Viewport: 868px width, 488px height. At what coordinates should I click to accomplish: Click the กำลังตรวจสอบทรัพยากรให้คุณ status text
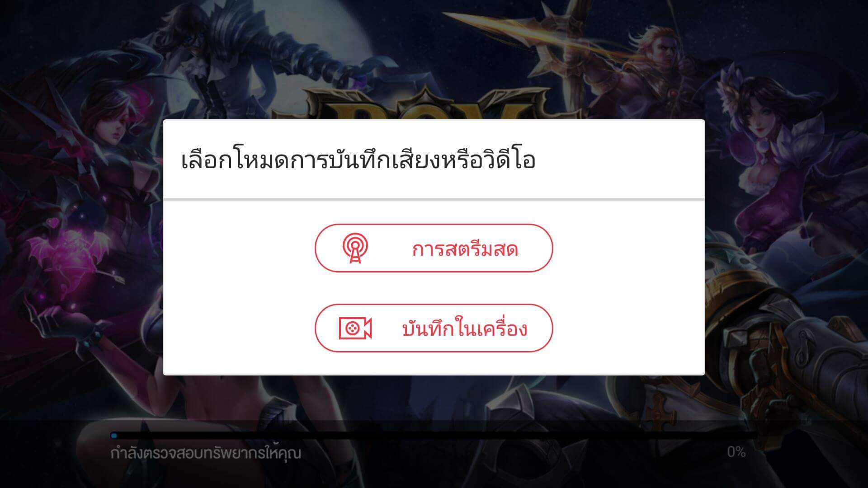tap(206, 452)
